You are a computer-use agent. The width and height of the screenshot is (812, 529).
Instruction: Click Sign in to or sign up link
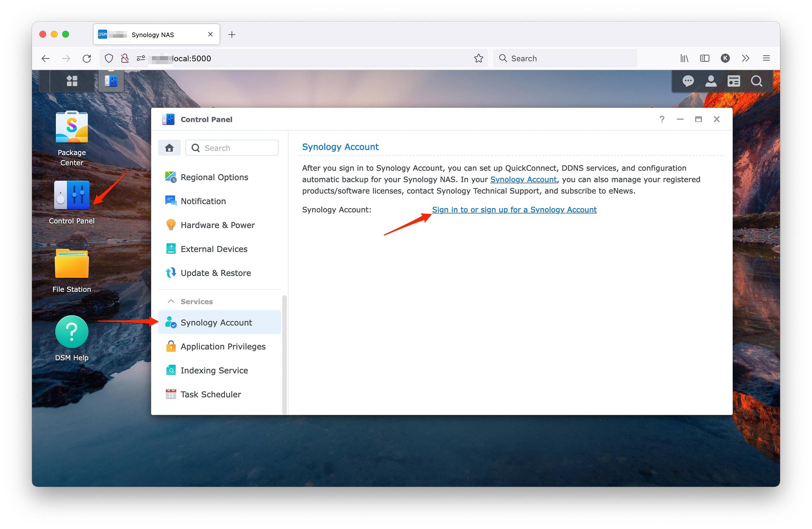(x=514, y=209)
